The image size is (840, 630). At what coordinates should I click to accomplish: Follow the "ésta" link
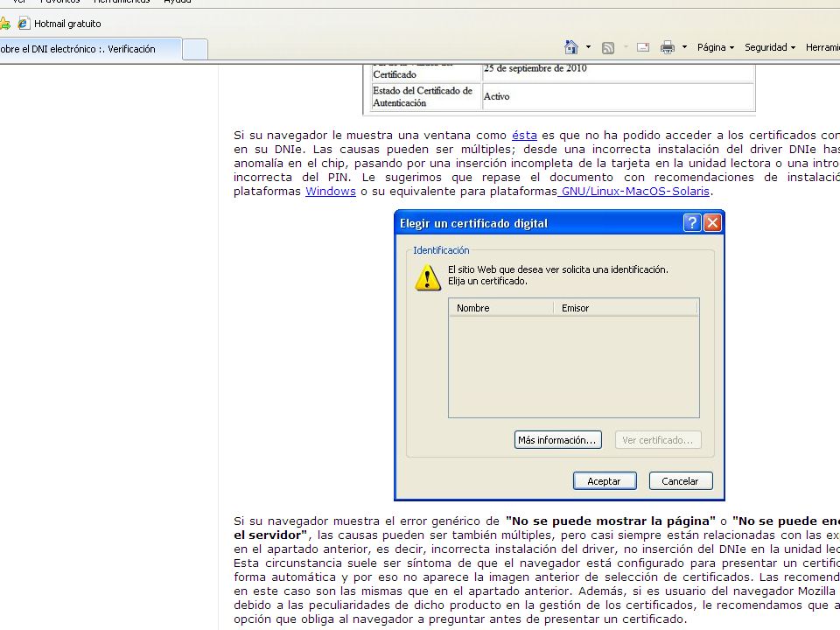(x=524, y=135)
